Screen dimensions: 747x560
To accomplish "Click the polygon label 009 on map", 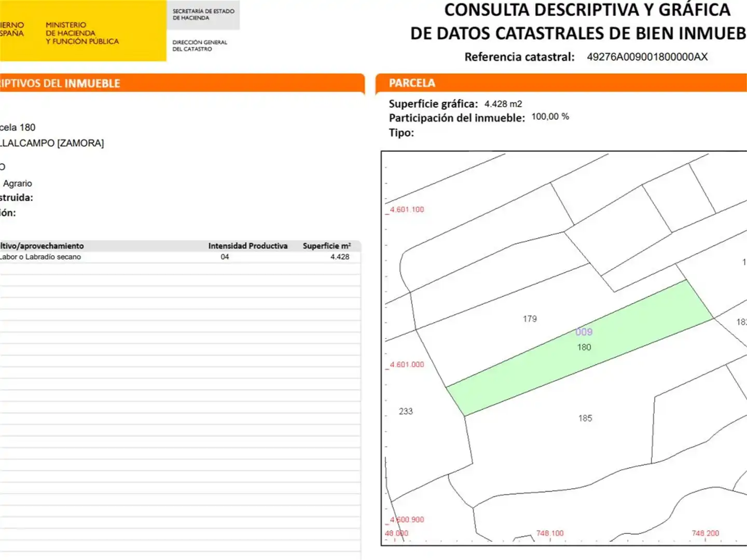I will (584, 332).
